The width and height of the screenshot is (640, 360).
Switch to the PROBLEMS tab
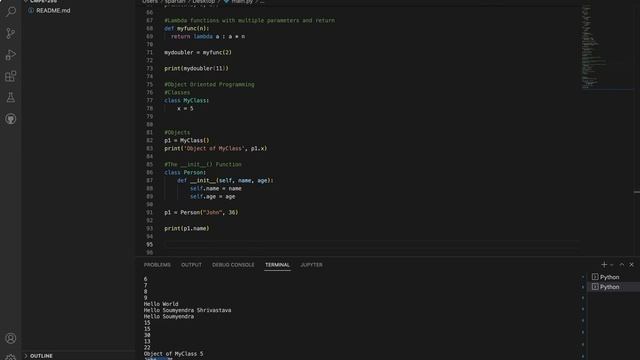(157, 265)
